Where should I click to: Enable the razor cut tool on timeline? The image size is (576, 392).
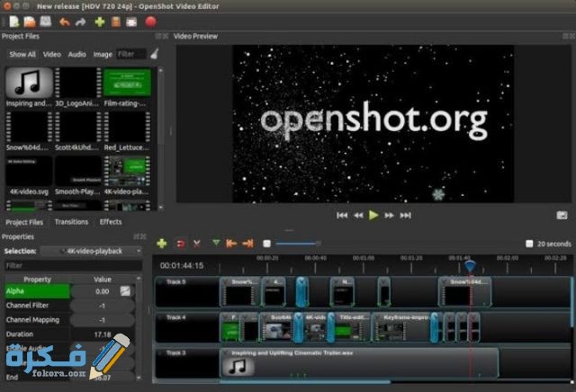click(196, 243)
